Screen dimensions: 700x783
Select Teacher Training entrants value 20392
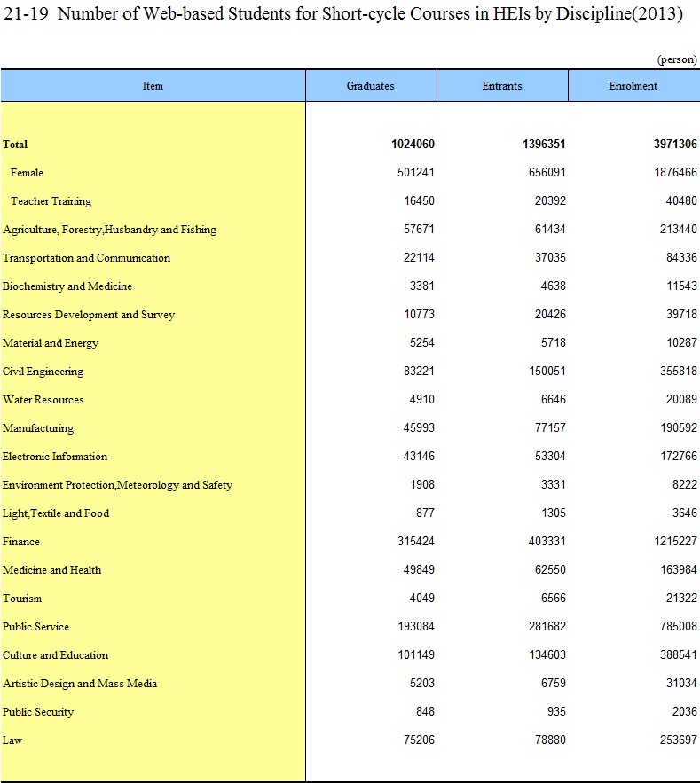[x=550, y=200]
